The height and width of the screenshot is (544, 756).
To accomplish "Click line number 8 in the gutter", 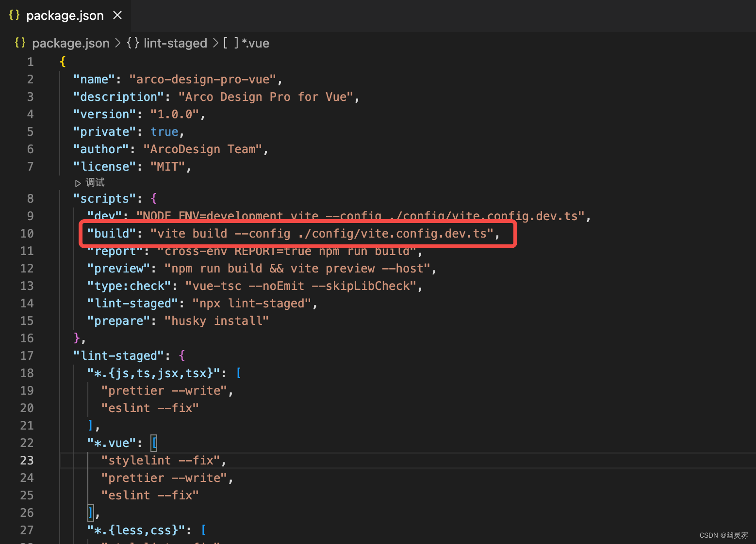I will click(x=30, y=199).
